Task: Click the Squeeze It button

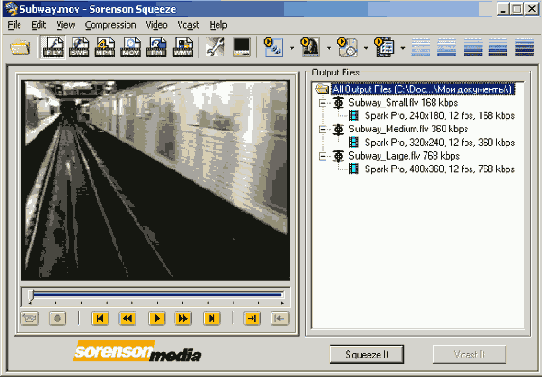Action: [367, 354]
